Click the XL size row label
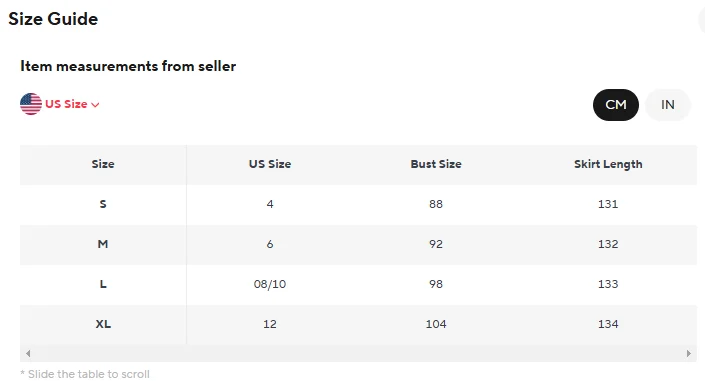 coord(103,324)
